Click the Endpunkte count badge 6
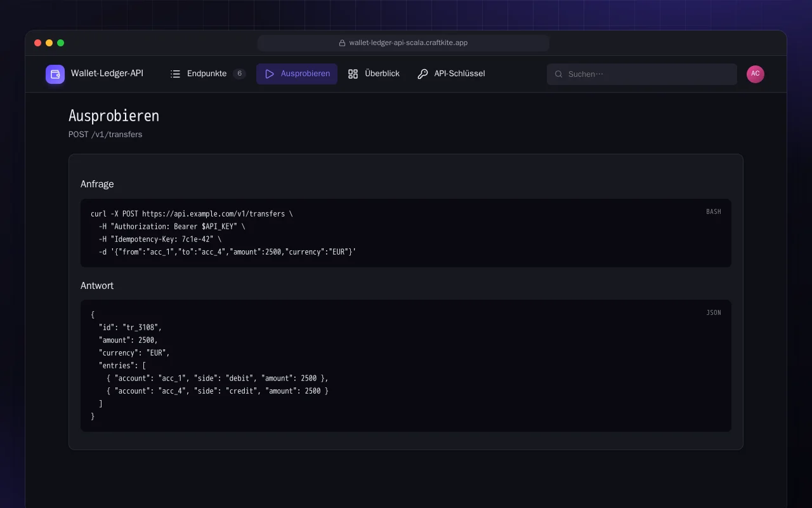 coord(239,74)
